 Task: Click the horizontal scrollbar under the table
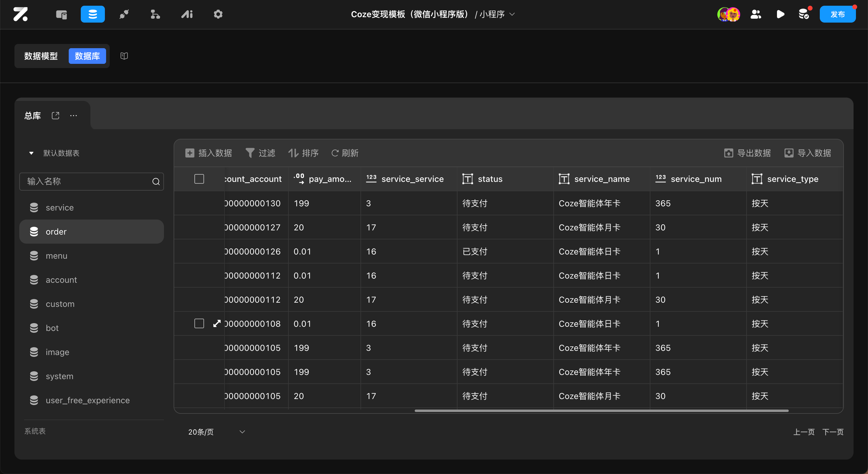tap(601, 411)
